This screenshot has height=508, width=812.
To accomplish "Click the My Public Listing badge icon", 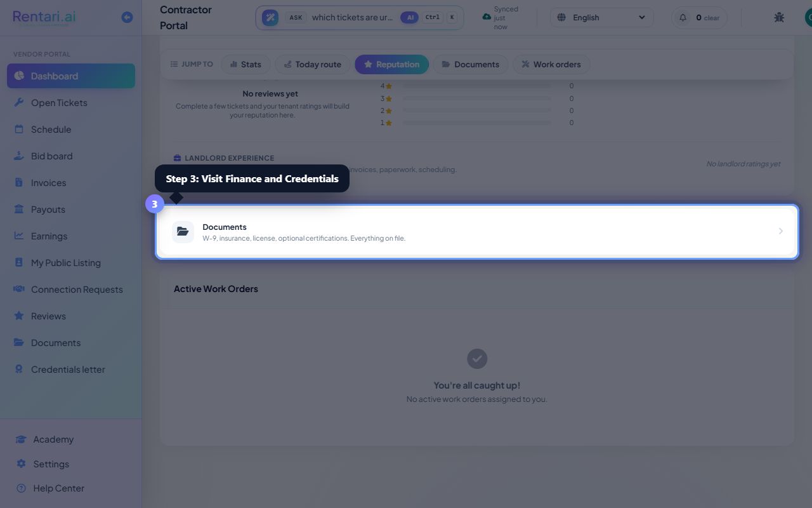I will tap(19, 262).
